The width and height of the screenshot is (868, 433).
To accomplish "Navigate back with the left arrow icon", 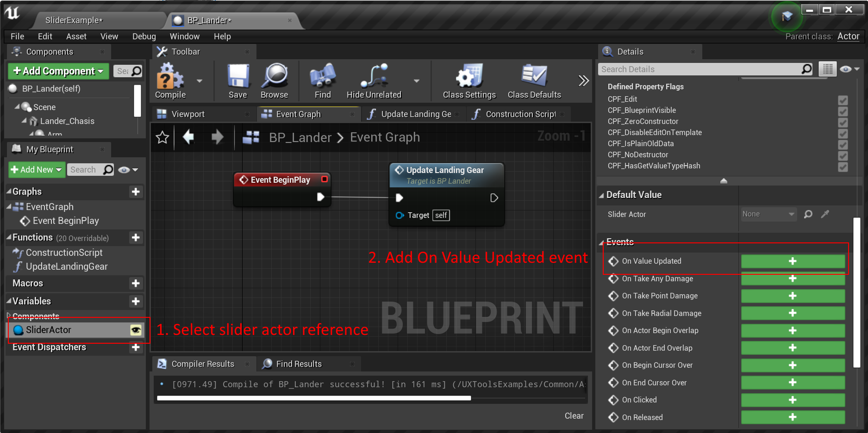I will click(x=188, y=137).
